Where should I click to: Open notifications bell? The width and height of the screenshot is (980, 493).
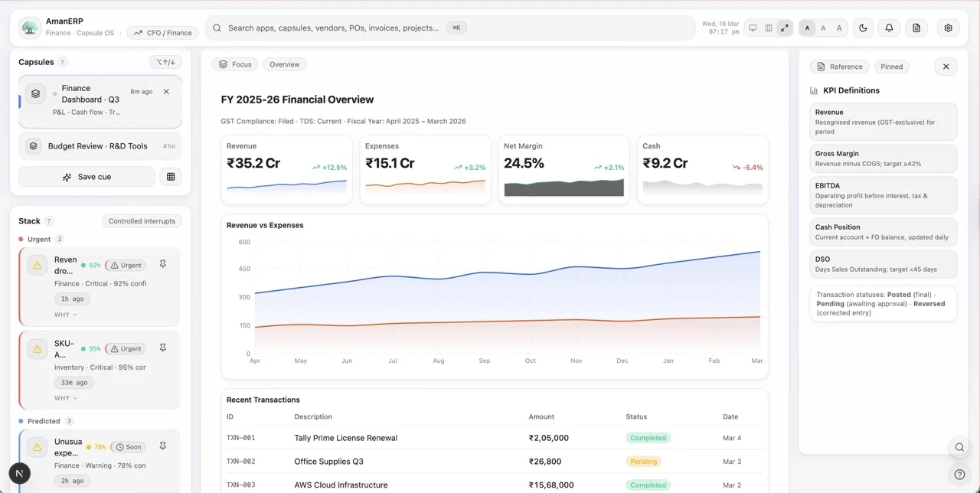889,28
